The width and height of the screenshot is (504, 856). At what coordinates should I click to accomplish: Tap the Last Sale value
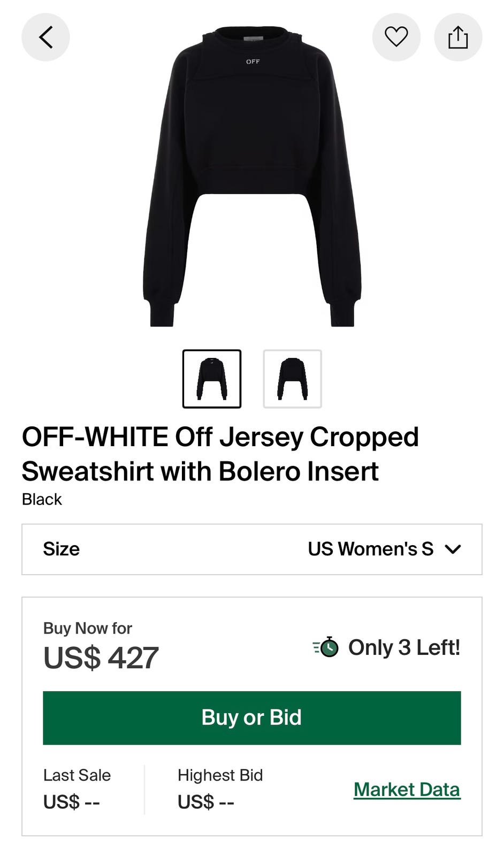(x=72, y=802)
